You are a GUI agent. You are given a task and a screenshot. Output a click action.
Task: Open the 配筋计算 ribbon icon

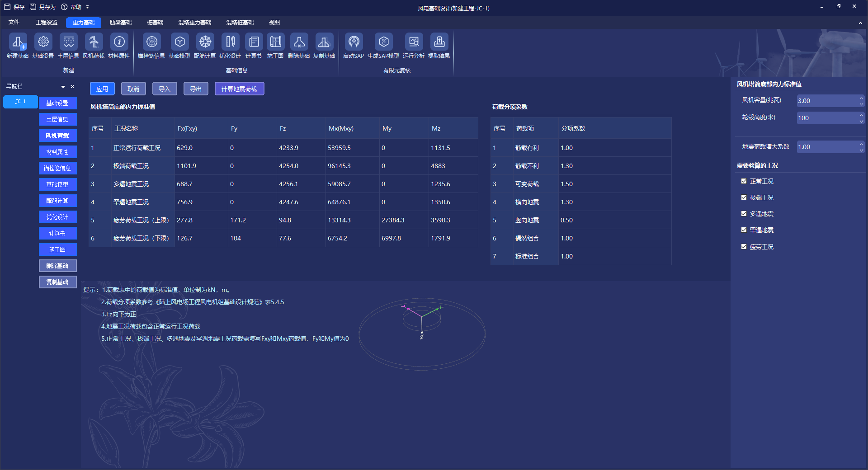click(205, 42)
